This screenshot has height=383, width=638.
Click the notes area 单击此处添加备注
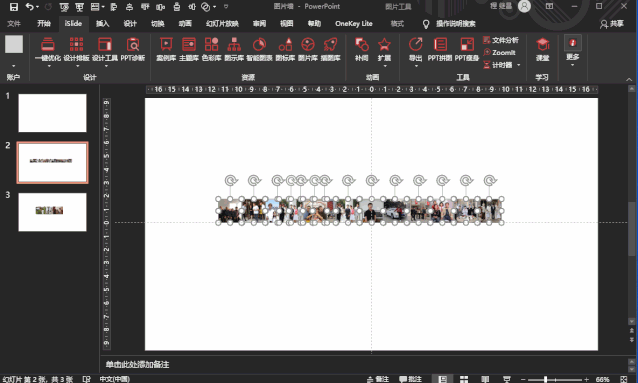pyautogui.click(x=137, y=364)
